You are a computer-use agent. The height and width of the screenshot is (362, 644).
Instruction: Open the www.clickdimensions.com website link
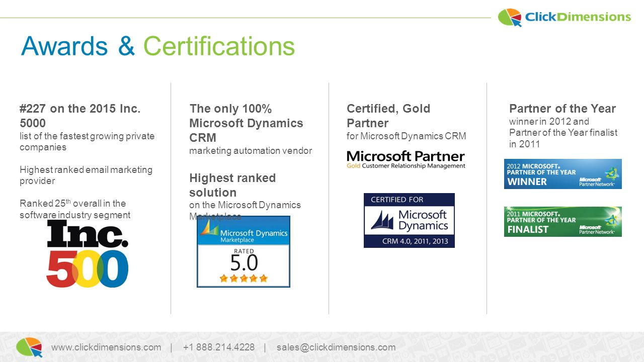click(106, 347)
